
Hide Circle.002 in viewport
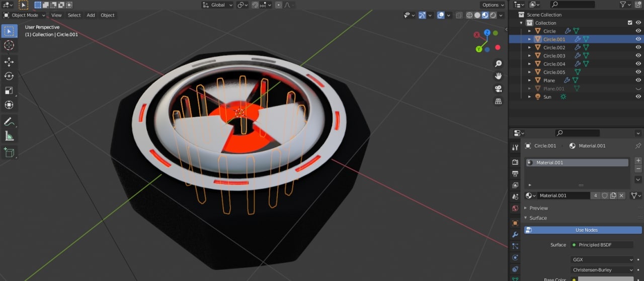(x=638, y=47)
